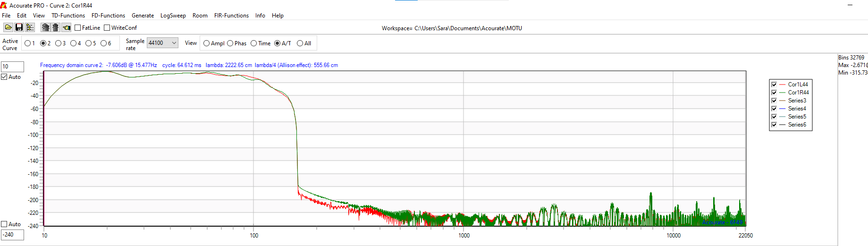Open the FIR-Functions menu
Image resolution: width=868 pixels, height=246 pixels.
point(231,16)
